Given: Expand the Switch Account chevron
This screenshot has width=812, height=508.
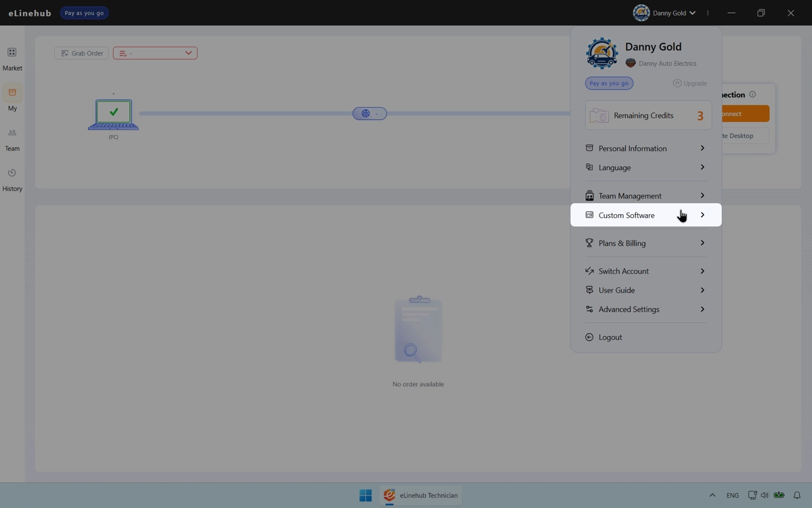Looking at the screenshot, I should 702,271.
